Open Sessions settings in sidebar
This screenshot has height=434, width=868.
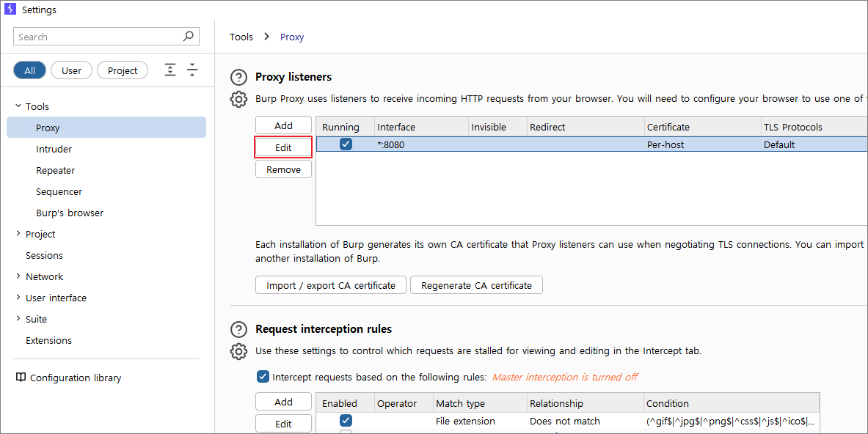pos(44,255)
